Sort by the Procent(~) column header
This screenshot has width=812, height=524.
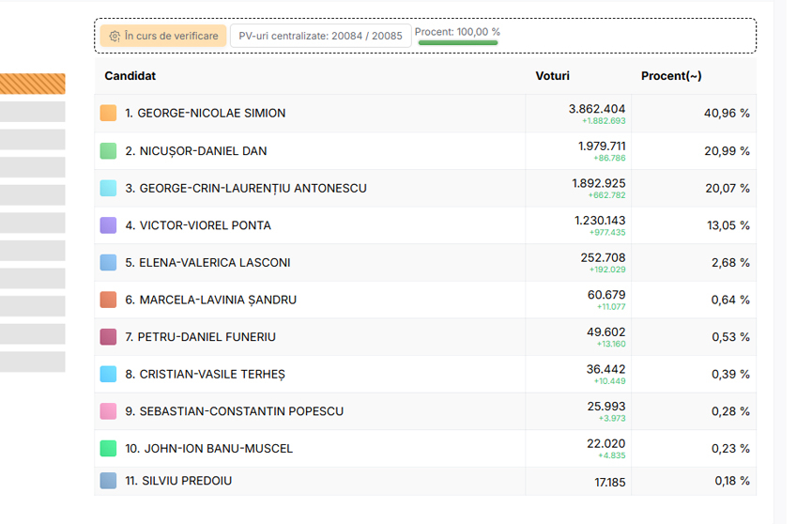pos(671,76)
